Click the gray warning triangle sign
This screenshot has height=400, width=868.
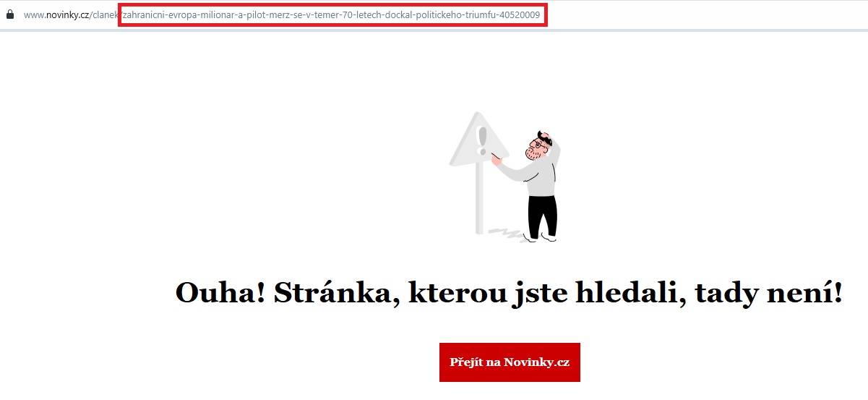coord(479,140)
